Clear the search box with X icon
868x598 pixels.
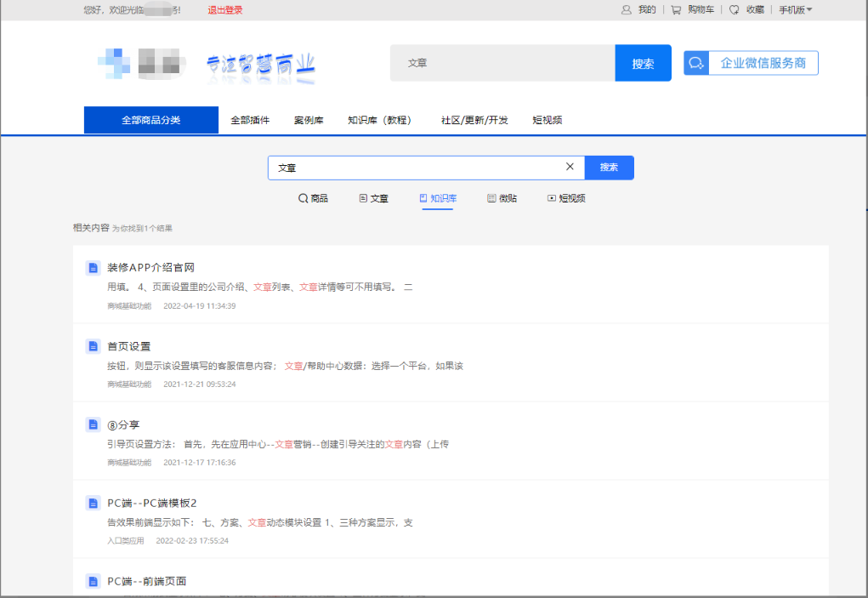[x=570, y=167]
